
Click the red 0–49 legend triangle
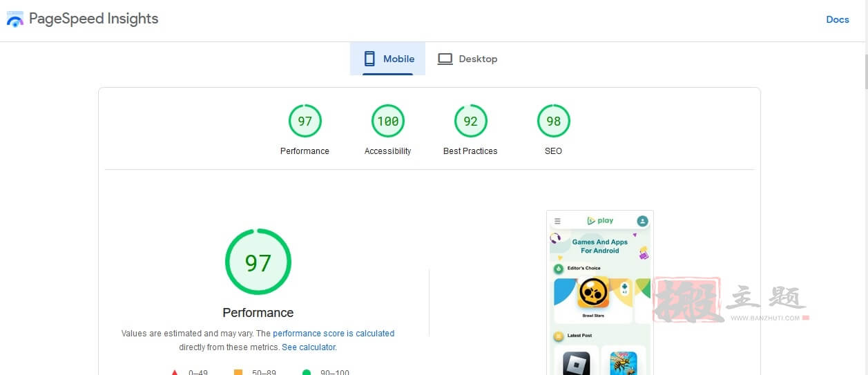pyautogui.click(x=175, y=373)
